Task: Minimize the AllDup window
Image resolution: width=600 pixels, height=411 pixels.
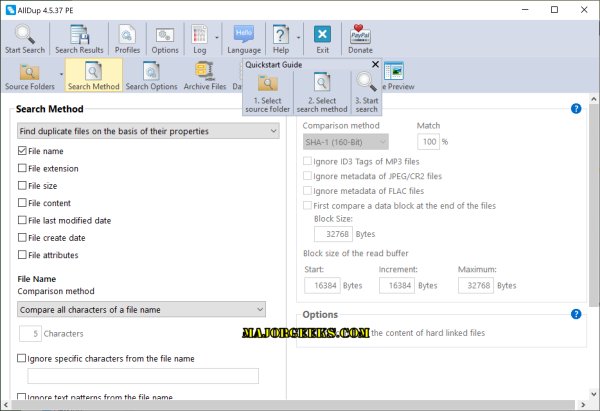Action: (525, 10)
